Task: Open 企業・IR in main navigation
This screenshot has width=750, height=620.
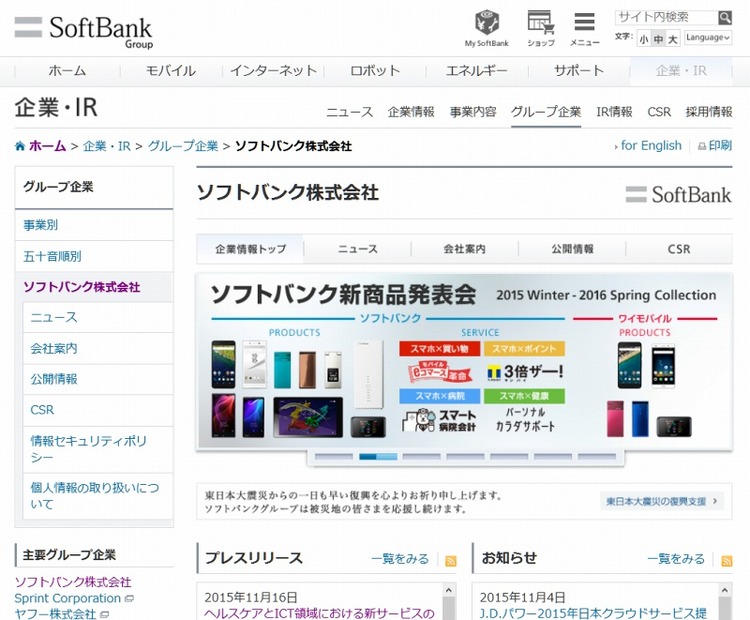Action: (x=681, y=71)
